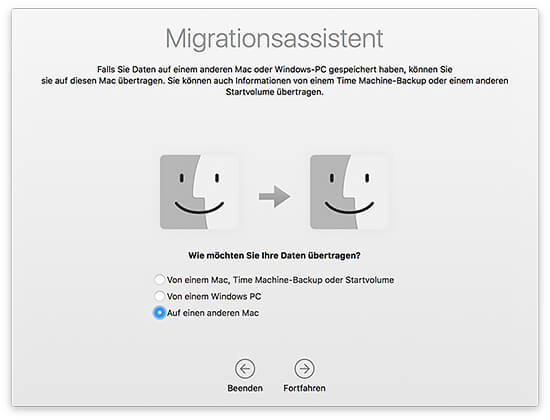This screenshot has height=420, width=550.
Task: Click the "Startvolume übertragen." description line
Action: point(274,92)
